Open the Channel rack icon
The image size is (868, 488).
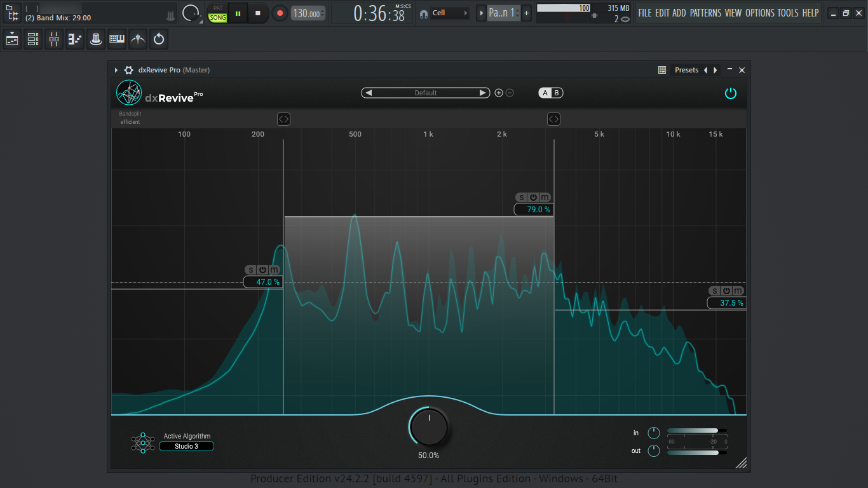(x=33, y=39)
